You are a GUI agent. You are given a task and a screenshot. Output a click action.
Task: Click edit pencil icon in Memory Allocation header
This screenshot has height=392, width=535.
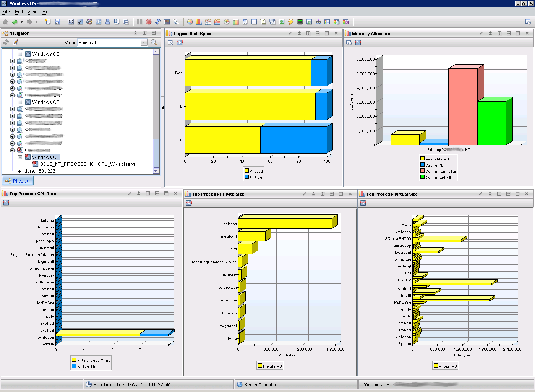point(481,33)
